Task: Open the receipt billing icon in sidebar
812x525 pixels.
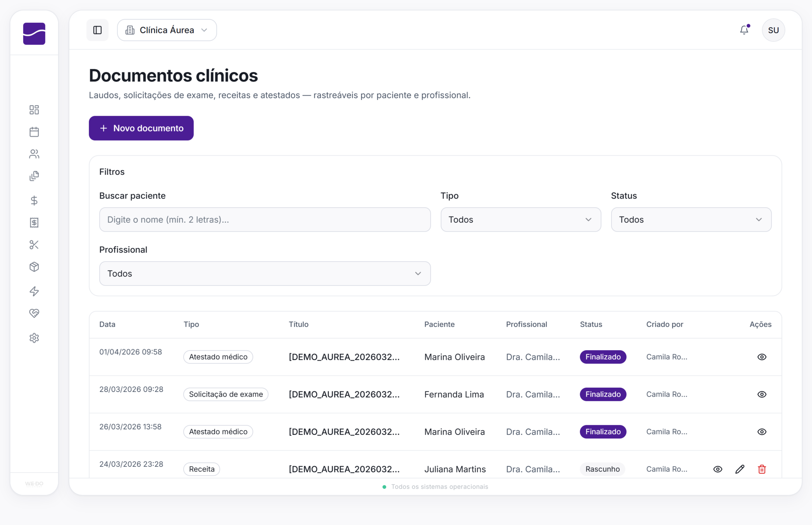Action: (x=34, y=223)
